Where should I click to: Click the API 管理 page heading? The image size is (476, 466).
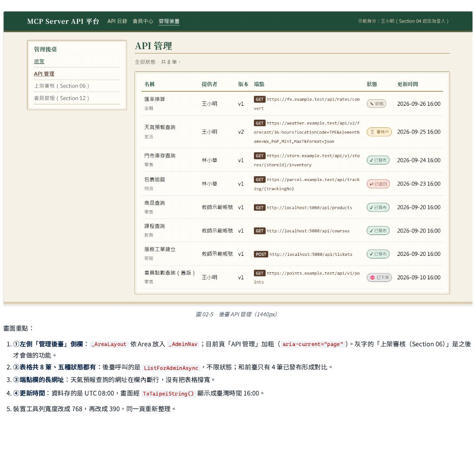click(153, 46)
